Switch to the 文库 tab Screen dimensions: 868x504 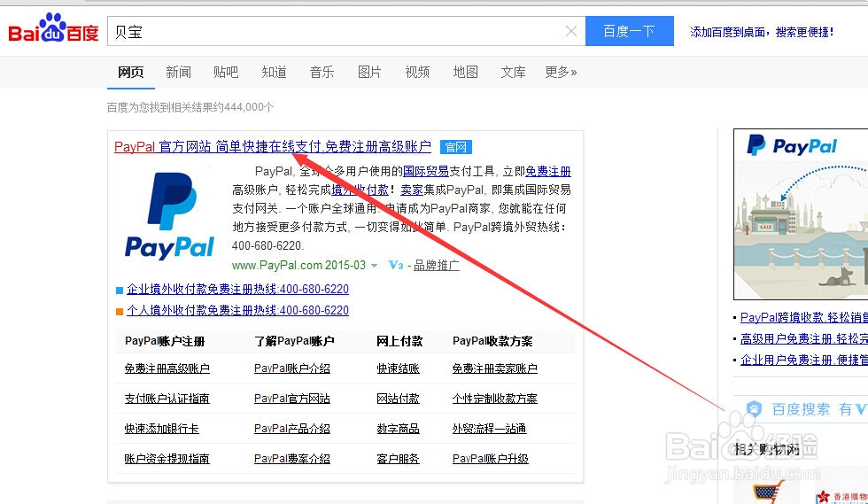513,72
